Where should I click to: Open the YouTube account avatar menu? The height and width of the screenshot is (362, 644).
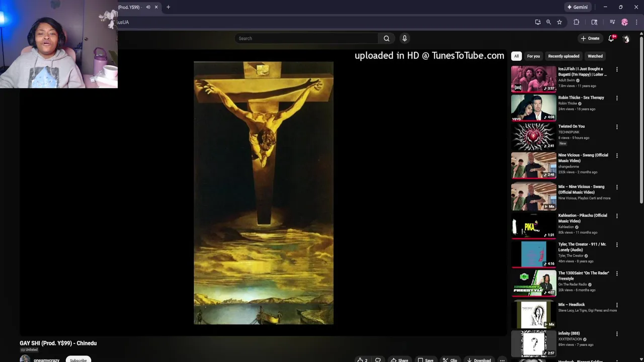(x=626, y=38)
